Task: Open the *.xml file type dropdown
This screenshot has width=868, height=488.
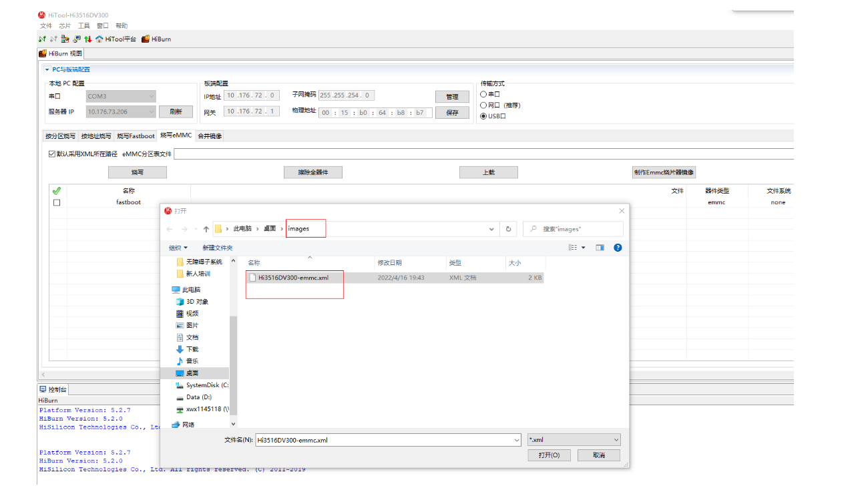Action: (x=574, y=440)
